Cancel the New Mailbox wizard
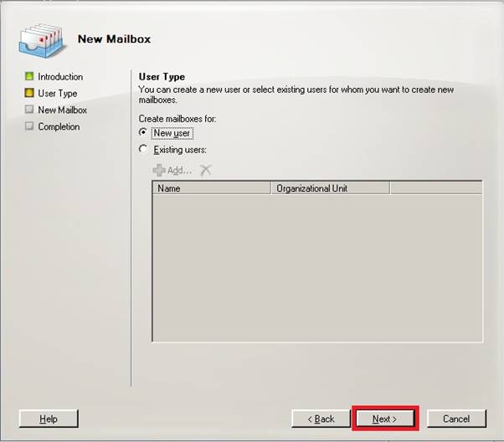Image resolution: width=504 pixels, height=442 pixels. 456,419
